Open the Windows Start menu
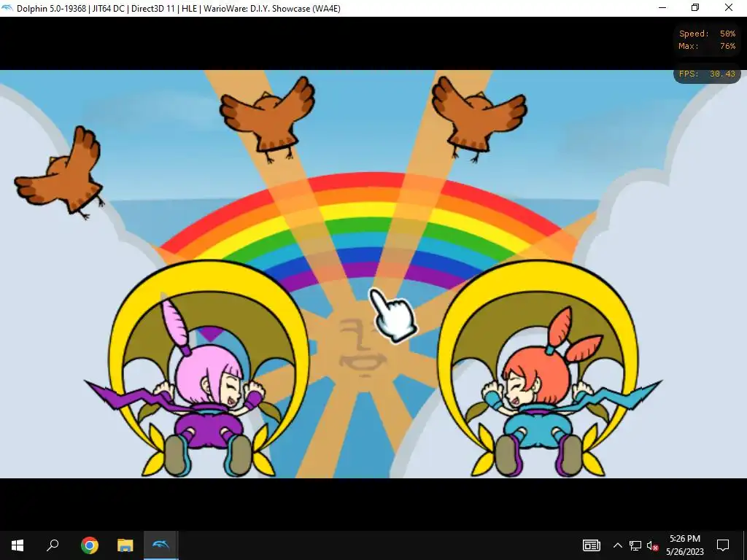 tap(18, 545)
